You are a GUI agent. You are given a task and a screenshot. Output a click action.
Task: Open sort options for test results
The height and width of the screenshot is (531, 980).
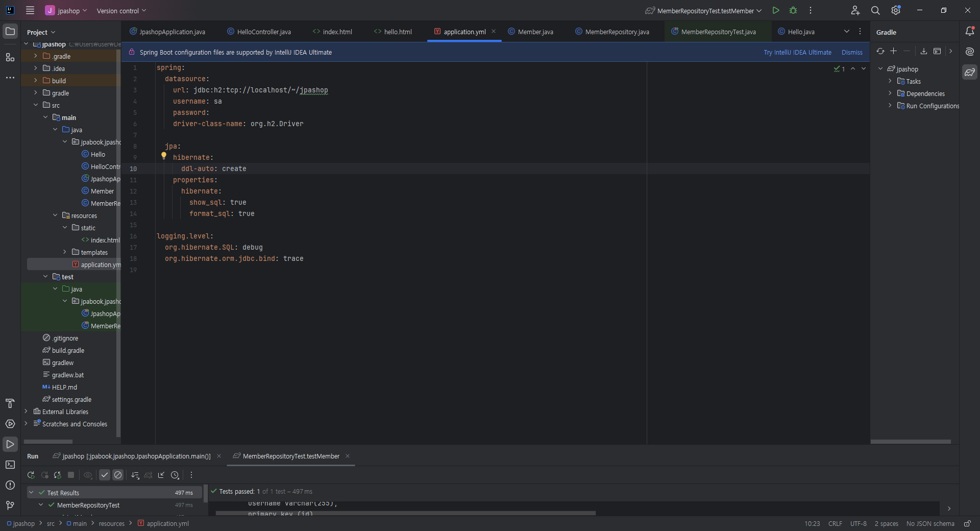pos(135,475)
